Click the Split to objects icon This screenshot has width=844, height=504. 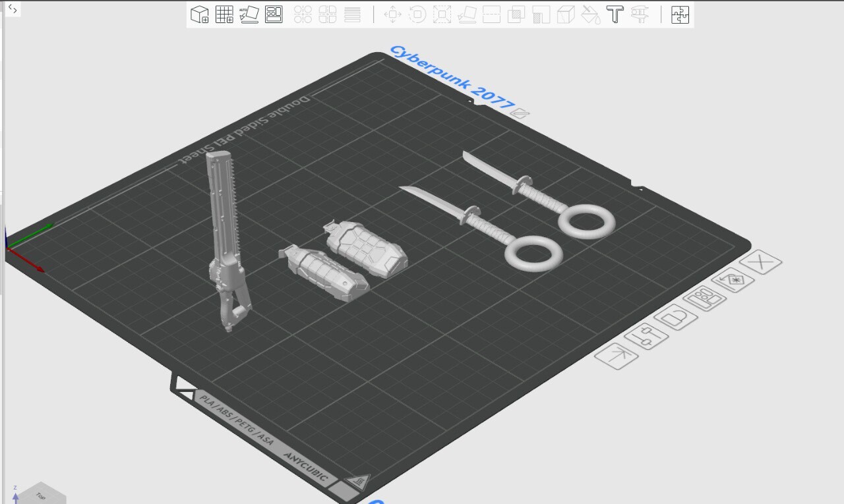pyautogui.click(x=303, y=14)
